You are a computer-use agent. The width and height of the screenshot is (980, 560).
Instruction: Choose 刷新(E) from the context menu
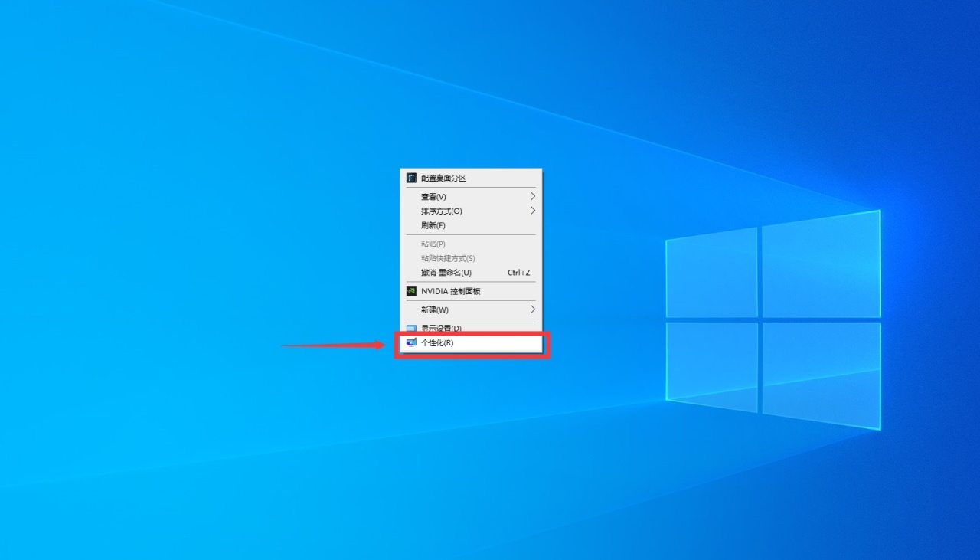[x=471, y=225]
